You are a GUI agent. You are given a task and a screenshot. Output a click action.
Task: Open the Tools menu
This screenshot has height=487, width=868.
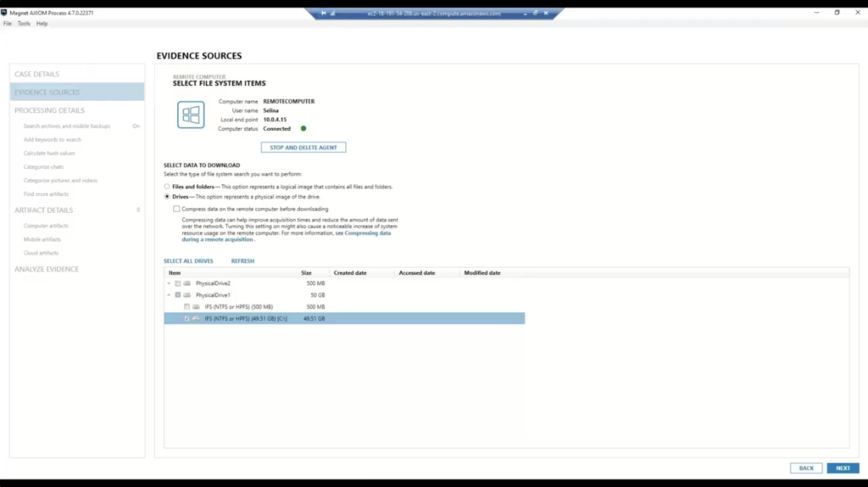click(x=24, y=24)
